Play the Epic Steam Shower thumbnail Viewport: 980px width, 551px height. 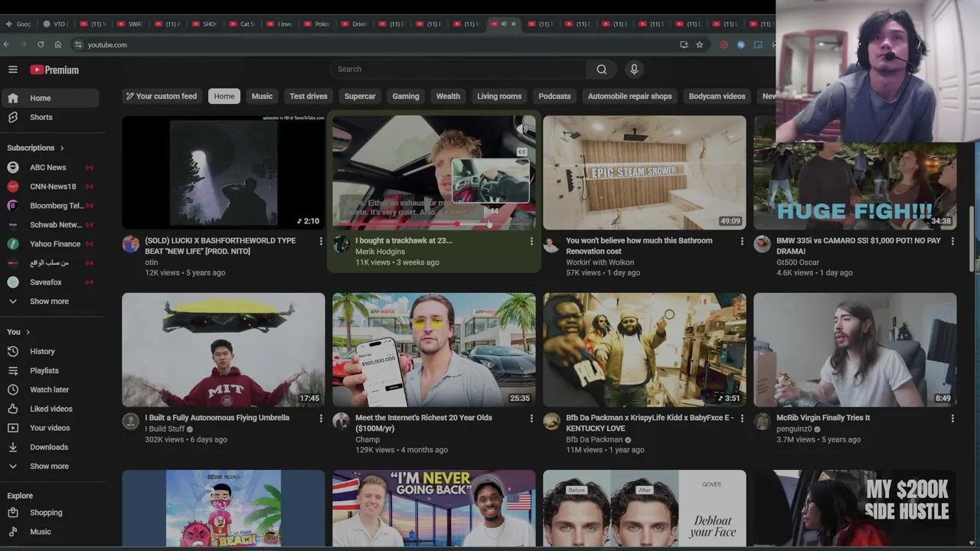tap(645, 172)
